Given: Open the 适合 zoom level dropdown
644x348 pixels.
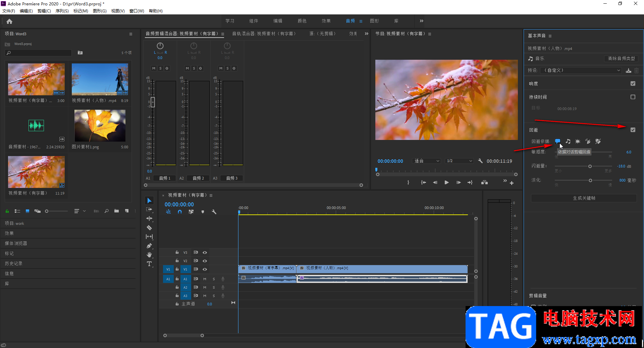Looking at the screenshot, I should [426, 161].
